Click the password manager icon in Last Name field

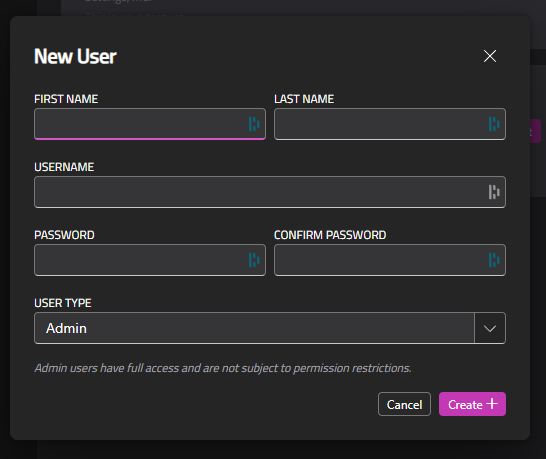(x=494, y=124)
